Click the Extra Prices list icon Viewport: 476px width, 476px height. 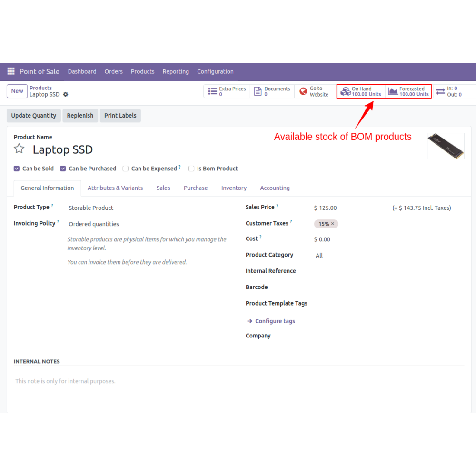(x=212, y=91)
